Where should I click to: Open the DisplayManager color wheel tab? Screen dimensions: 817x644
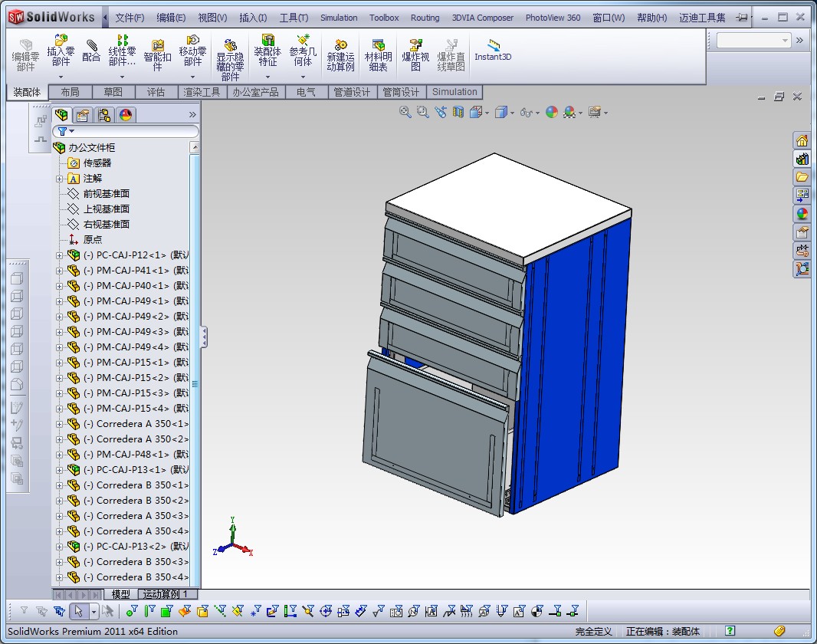(126, 115)
